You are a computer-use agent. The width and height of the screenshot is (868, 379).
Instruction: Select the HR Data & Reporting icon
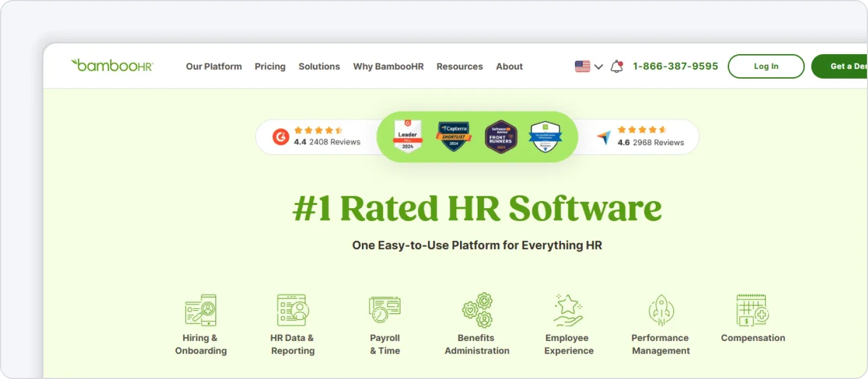point(292,310)
